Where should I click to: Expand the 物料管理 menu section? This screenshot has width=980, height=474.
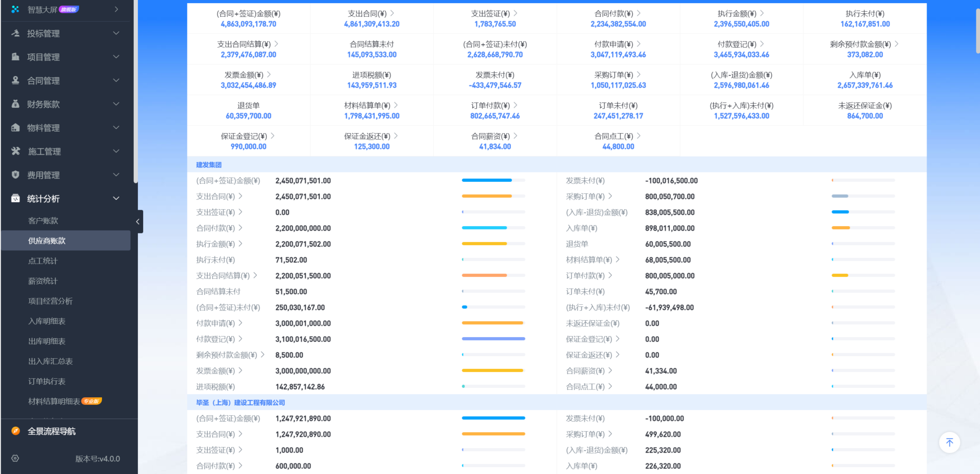click(x=116, y=128)
